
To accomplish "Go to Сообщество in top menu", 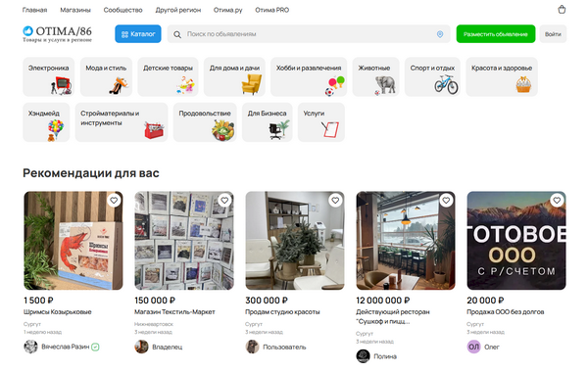I will coord(123,10).
